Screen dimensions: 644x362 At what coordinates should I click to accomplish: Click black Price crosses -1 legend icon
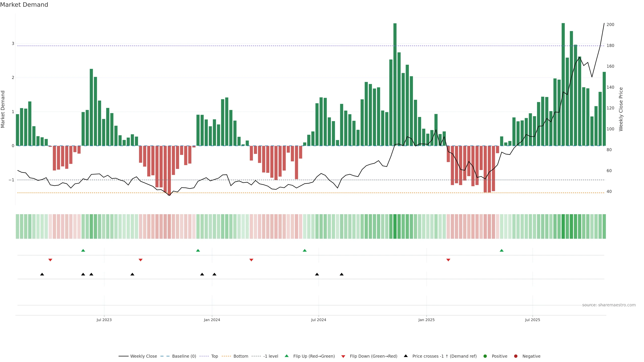click(406, 356)
